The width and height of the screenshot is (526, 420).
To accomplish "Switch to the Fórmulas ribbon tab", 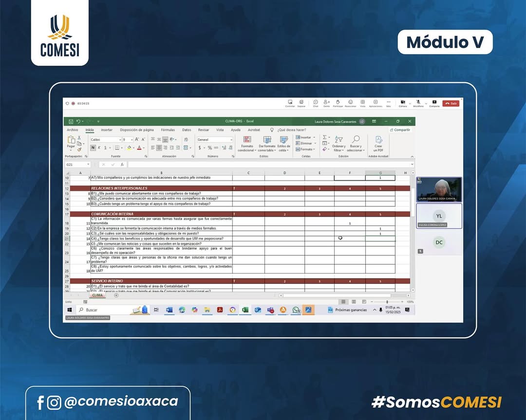I will (x=168, y=130).
